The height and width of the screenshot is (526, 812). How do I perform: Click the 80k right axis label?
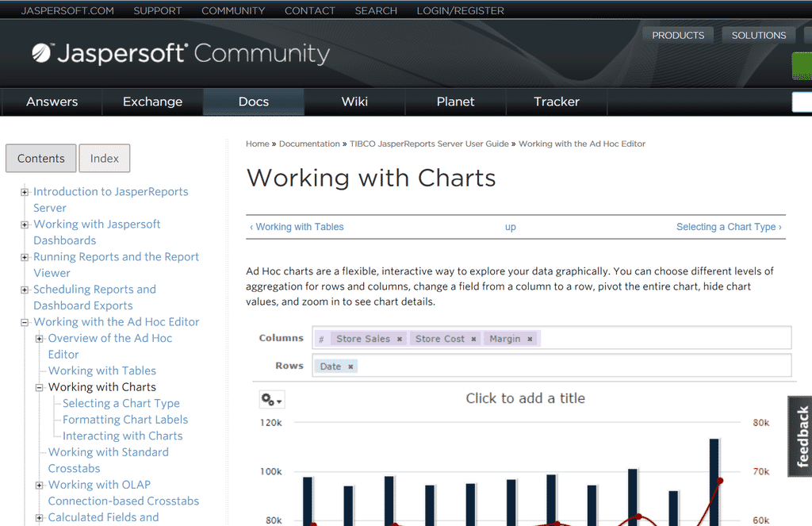(x=760, y=423)
